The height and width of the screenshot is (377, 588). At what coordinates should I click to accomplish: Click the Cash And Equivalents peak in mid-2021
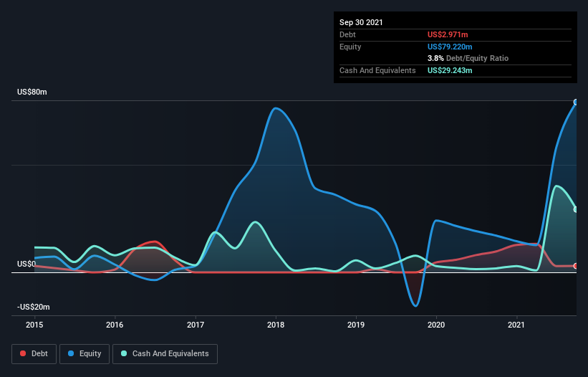pos(557,186)
